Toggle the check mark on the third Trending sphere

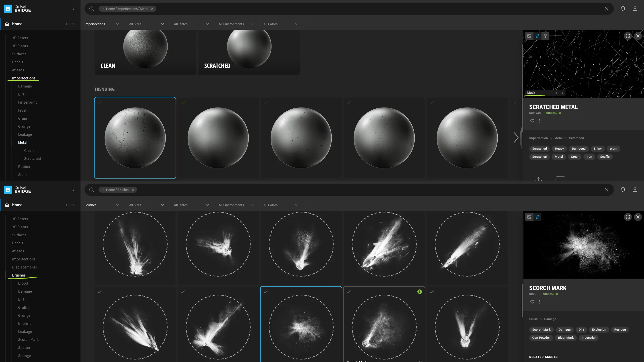click(x=266, y=102)
